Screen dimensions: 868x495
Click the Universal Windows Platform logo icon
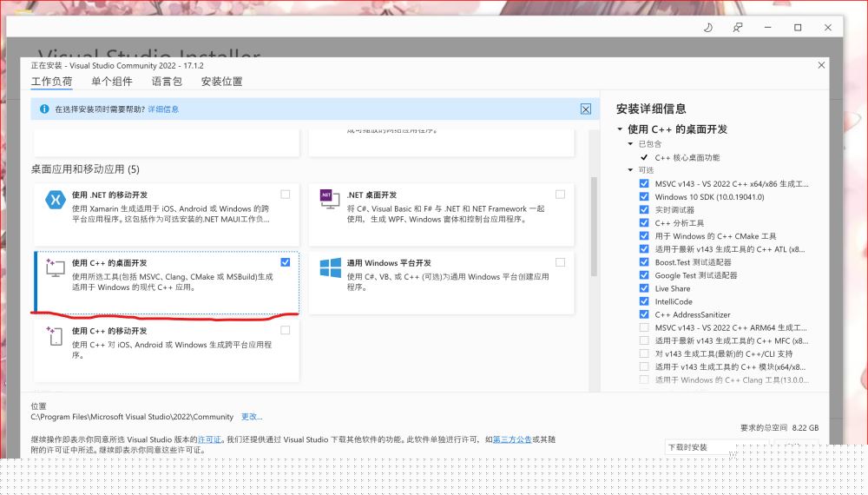pos(330,267)
